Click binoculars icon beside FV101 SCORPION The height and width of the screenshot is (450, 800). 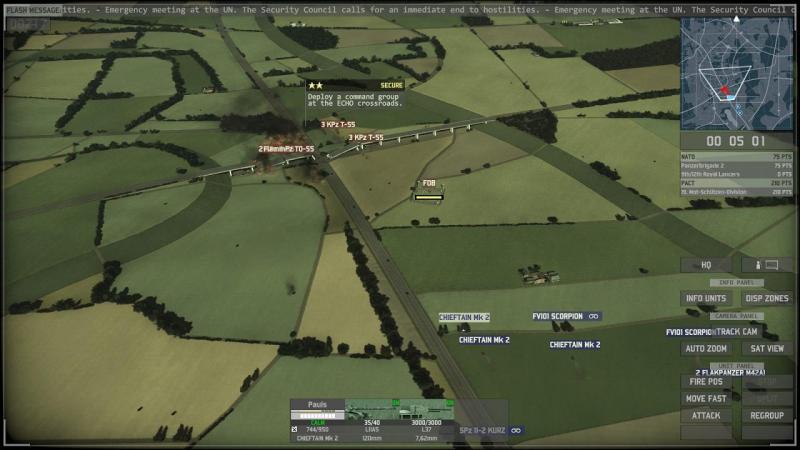593,316
